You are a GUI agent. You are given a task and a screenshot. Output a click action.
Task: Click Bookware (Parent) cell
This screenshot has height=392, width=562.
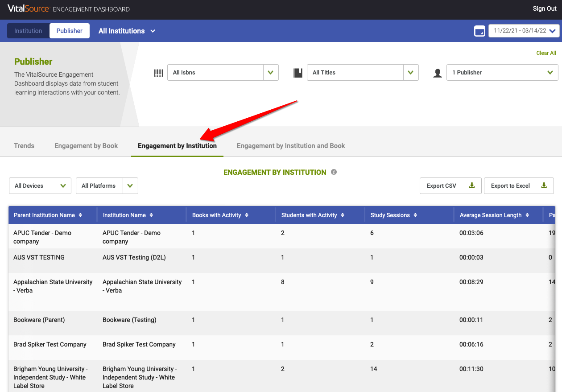pos(39,320)
